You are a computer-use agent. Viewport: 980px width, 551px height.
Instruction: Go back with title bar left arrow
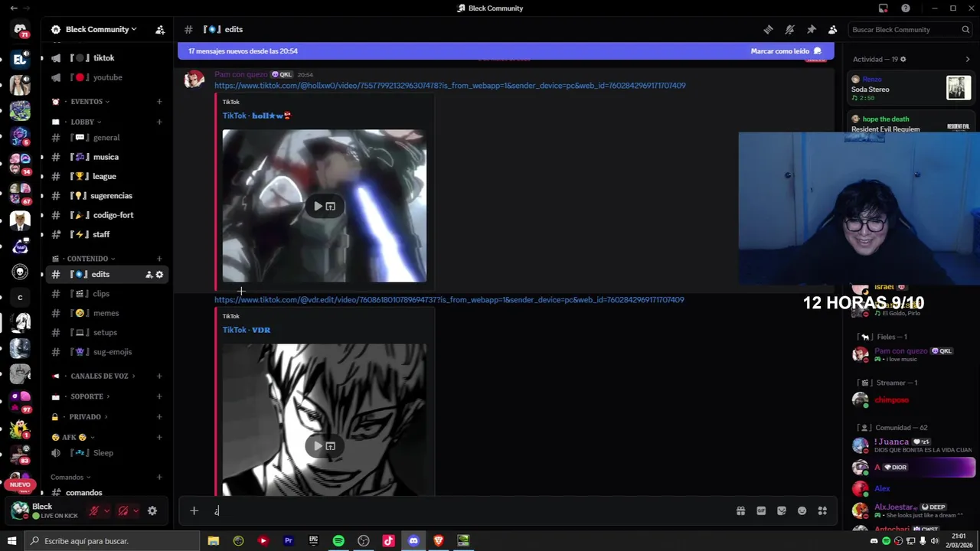pos(14,8)
